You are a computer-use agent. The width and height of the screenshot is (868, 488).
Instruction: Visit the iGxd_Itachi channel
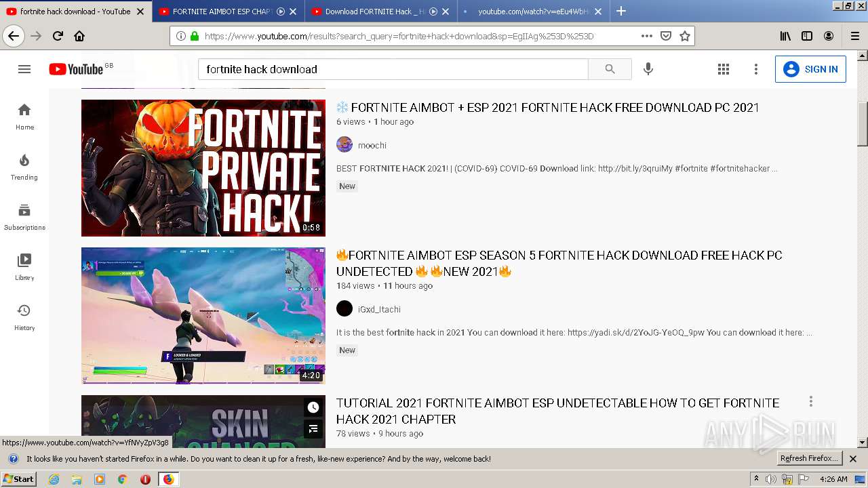click(379, 309)
